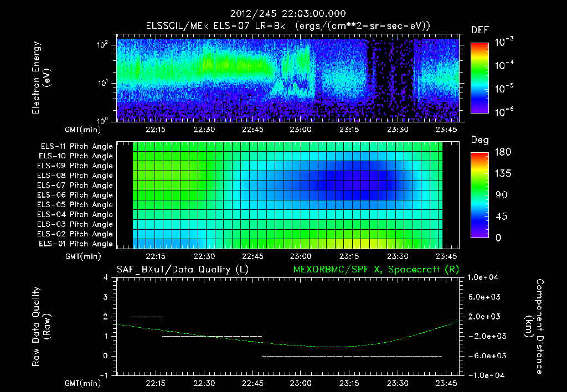Click the 3 tick on the Raw Data Quality axis
The width and height of the screenshot is (567, 392).
[106, 297]
